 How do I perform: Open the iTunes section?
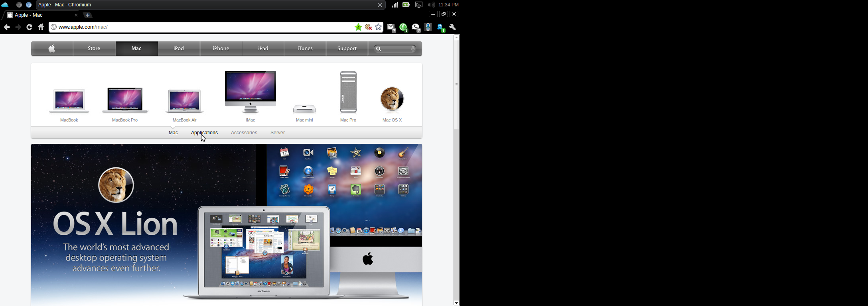[305, 49]
